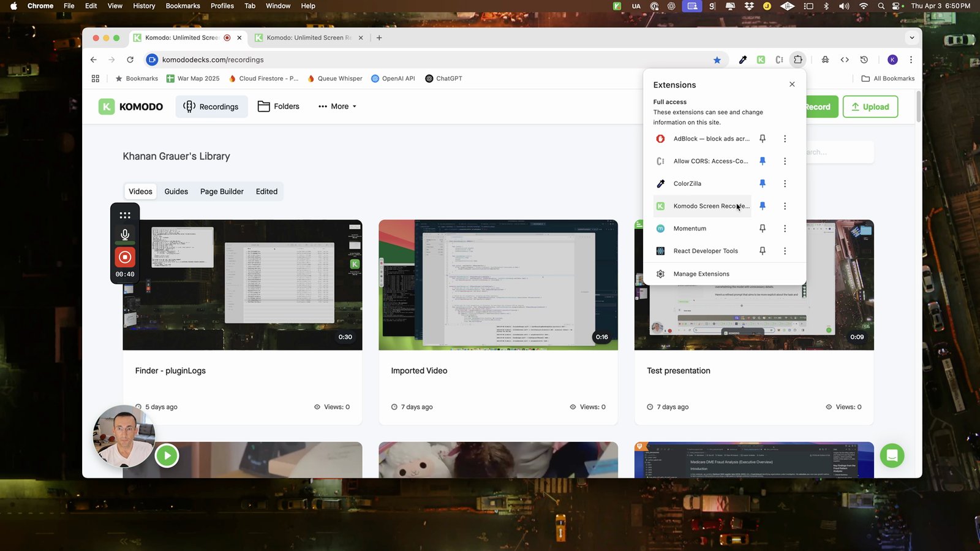This screenshot has width=980, height=551.
Task: Open more options for ColorZilla extension
Action: 785,183
